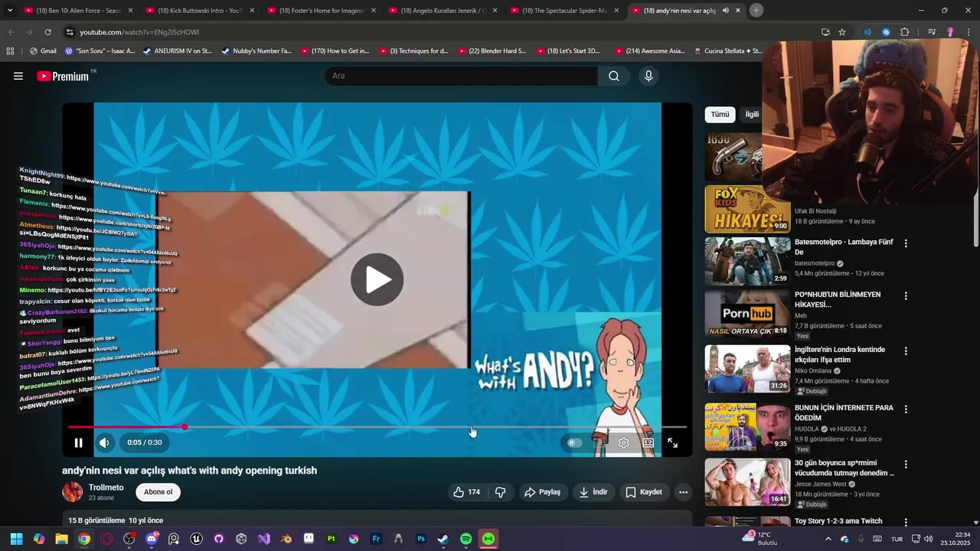Mute the video volume speaker icon
The image size is (980, 551).
click(x=105, y=442)
